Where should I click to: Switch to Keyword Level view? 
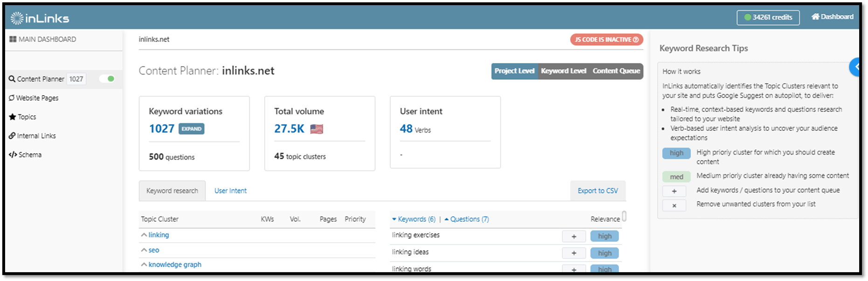click(564, 71)
